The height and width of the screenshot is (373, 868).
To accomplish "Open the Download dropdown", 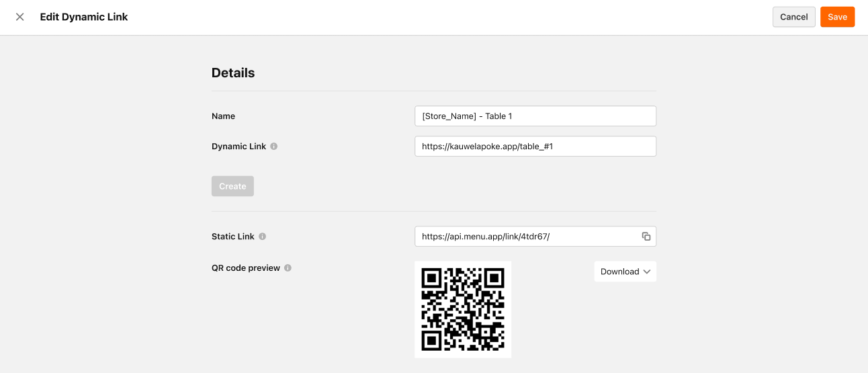I will pos(625,272).
